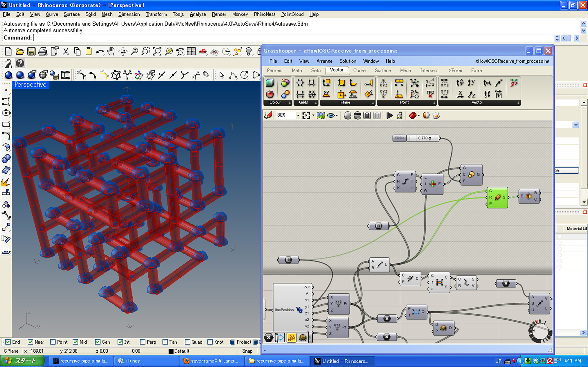Select the Pan hand tool icon

pyautogui.click(x=111, y=51)
